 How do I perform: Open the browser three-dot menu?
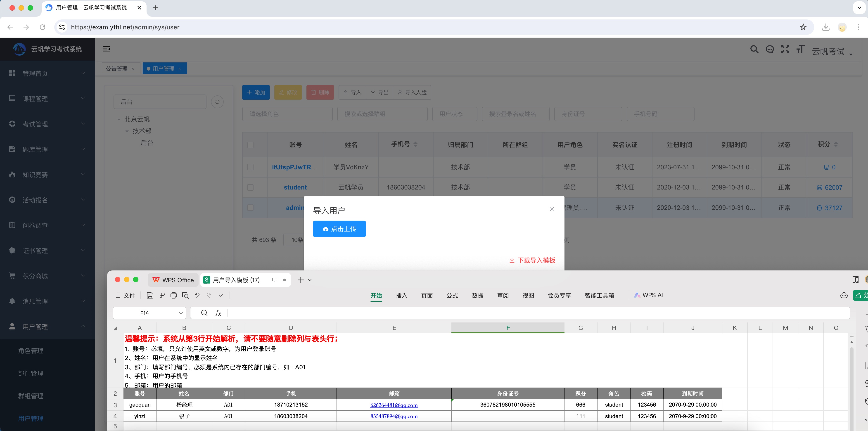pos(858,27)
